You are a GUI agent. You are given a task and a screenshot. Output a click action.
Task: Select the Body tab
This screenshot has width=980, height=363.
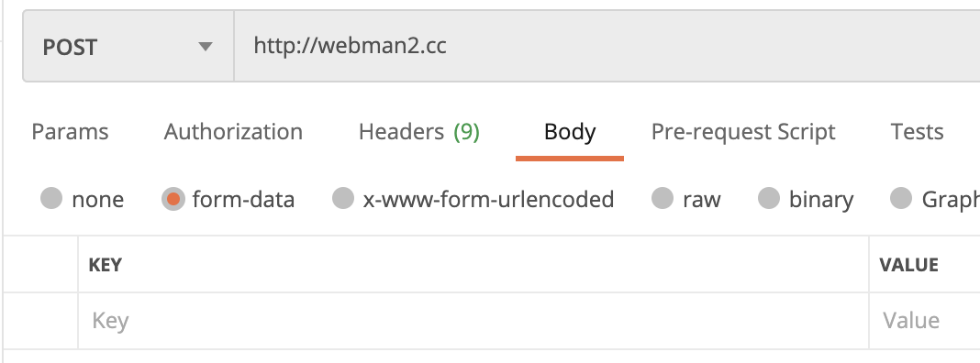[570, 132]
